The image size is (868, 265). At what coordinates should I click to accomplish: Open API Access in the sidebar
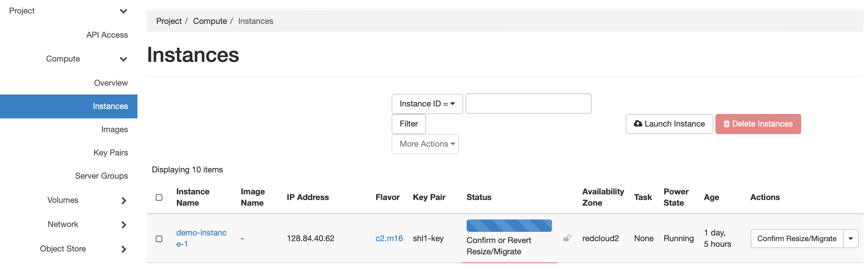coord(107,35)
